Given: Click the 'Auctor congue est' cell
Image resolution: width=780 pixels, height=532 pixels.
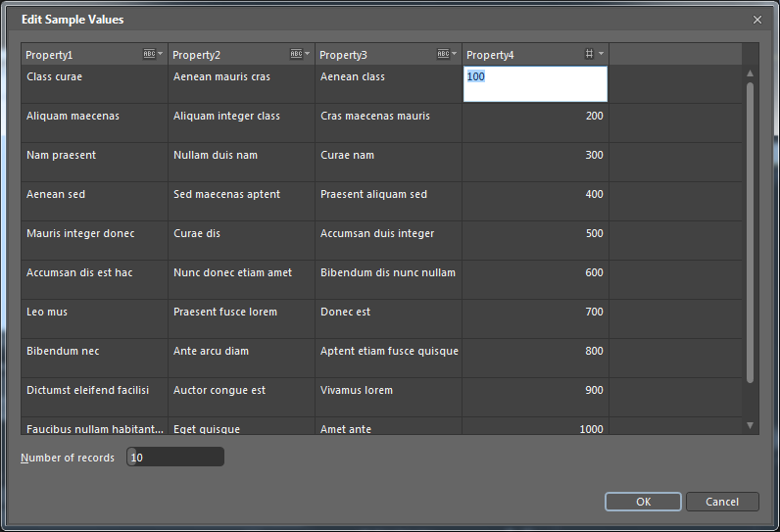Looking at the screenshot, I should pos(241,398).
